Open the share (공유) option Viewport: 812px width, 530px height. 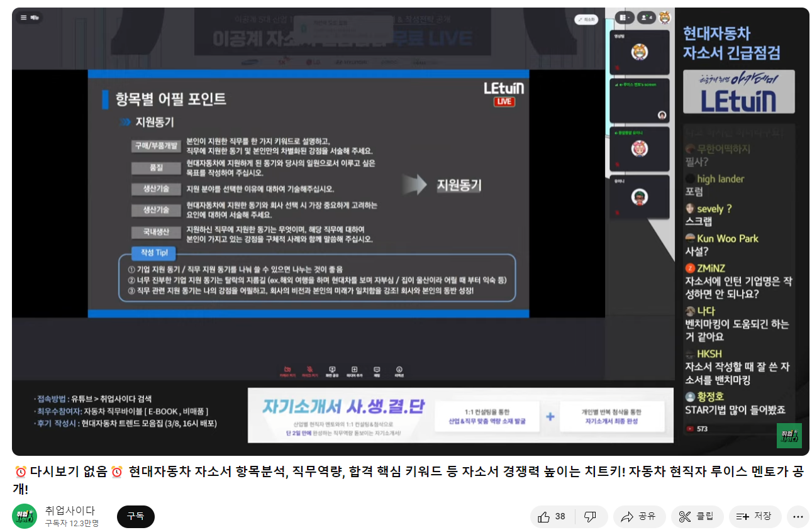638,516
